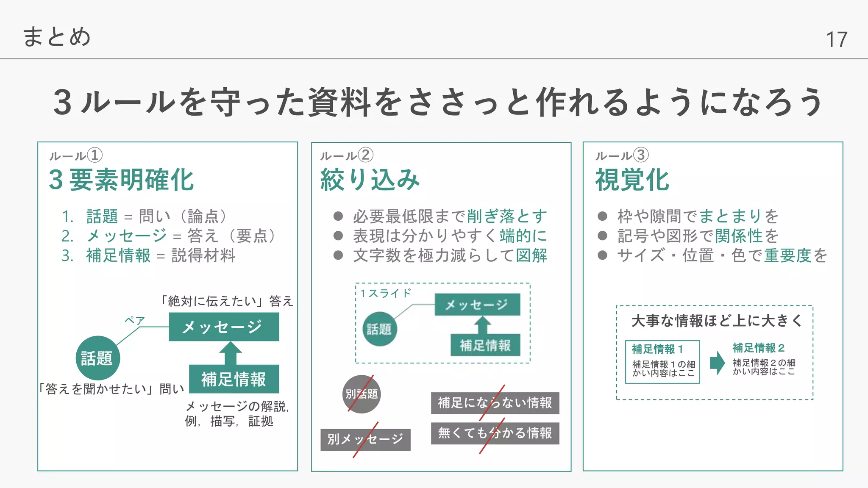Click the crossed-out 無くても分かる情報 box
Viewport: 868px width, 488px height.
click(x=495, y=433)
